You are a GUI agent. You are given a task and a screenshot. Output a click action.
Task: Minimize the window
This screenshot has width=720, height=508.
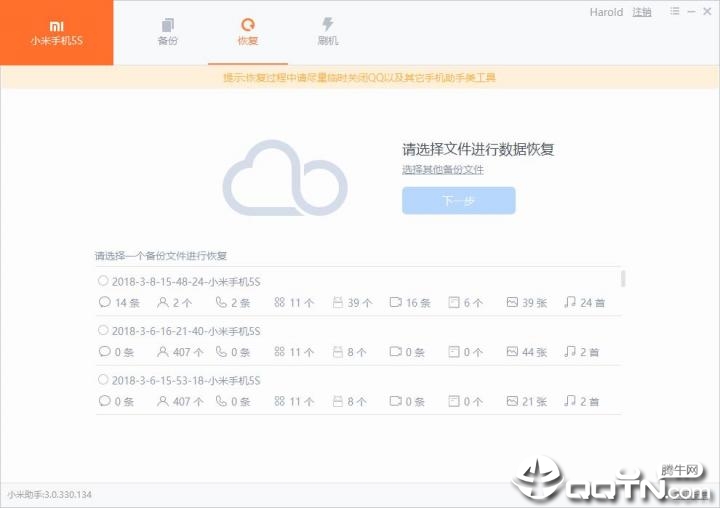coord(691,11)
